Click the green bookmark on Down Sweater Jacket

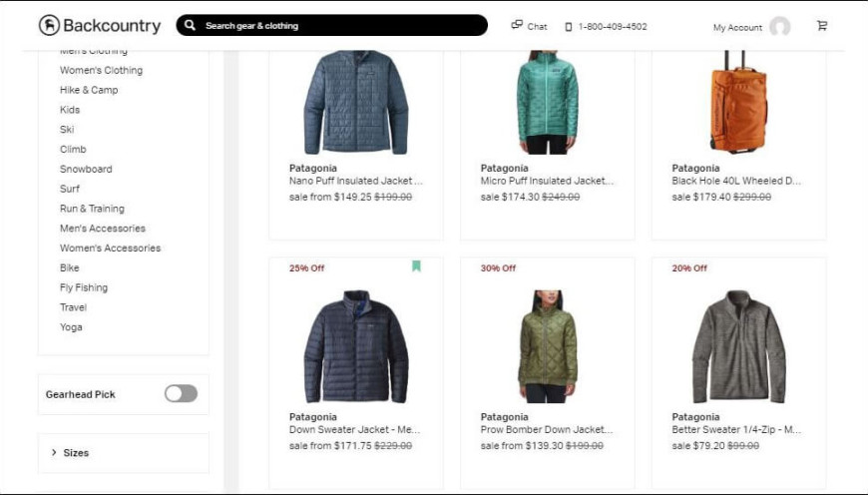click(x=416, y=266)
